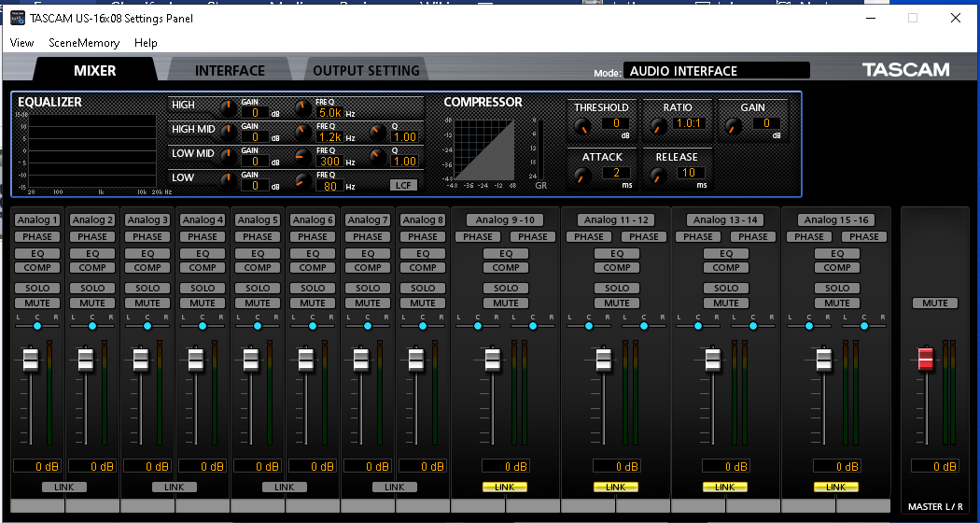
Task: Toggle PHASE on Analog 1
Action: tap(37, 236)
